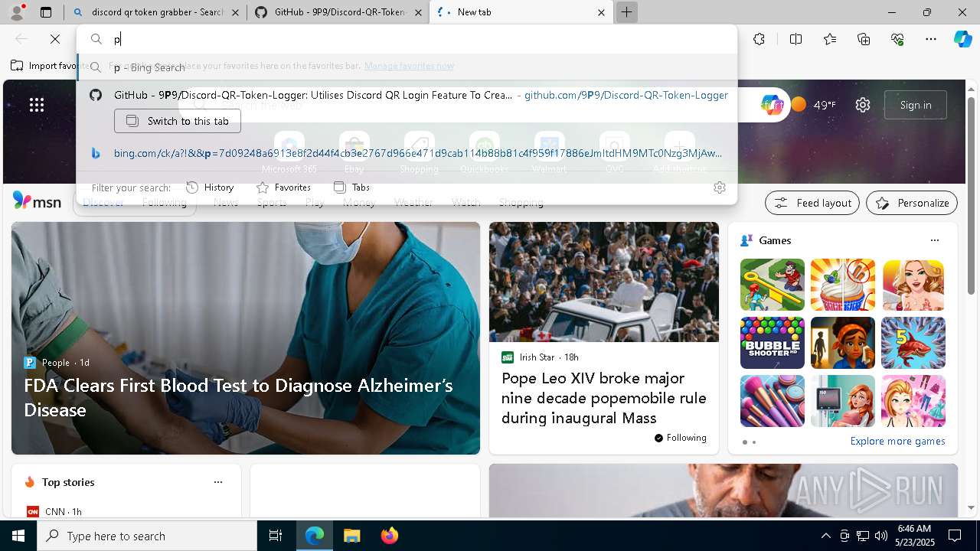
Task: Launch the Bubble Shooter HD game
Action: point(773,343)
